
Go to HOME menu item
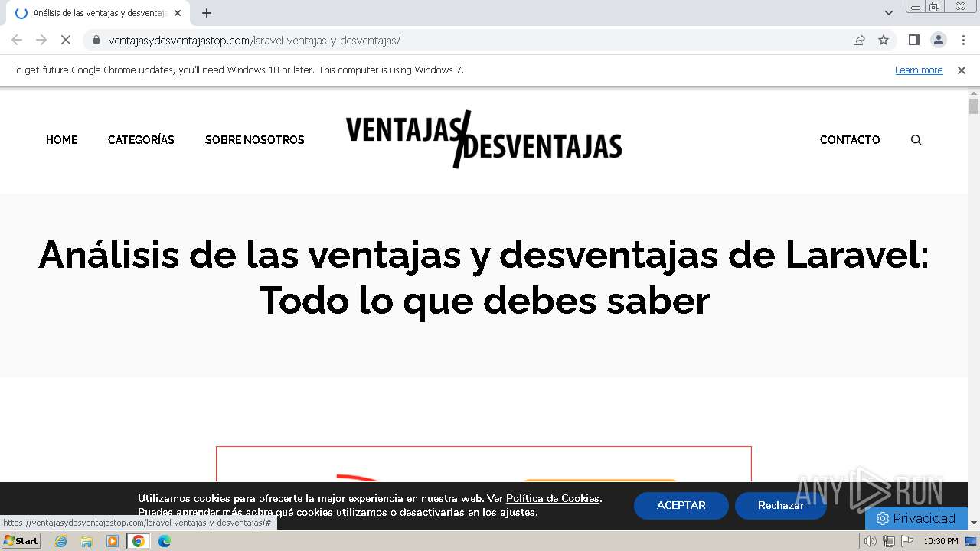(62, 140)
